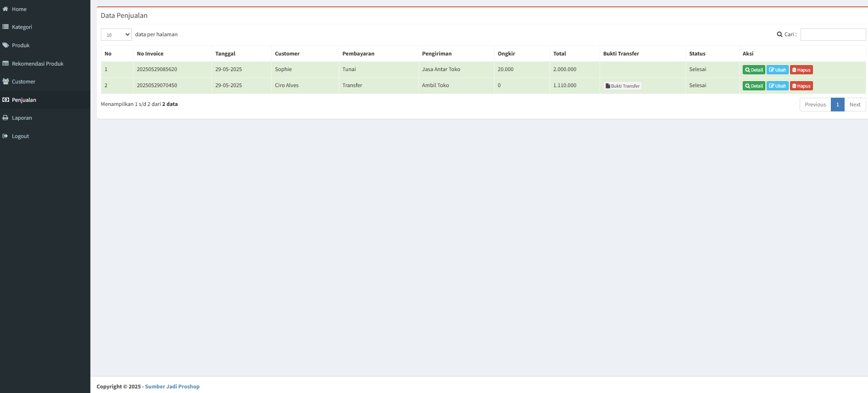Click the Rekomendasi Produk sidebar icon
868x393 pixels.
coord(6,64)
